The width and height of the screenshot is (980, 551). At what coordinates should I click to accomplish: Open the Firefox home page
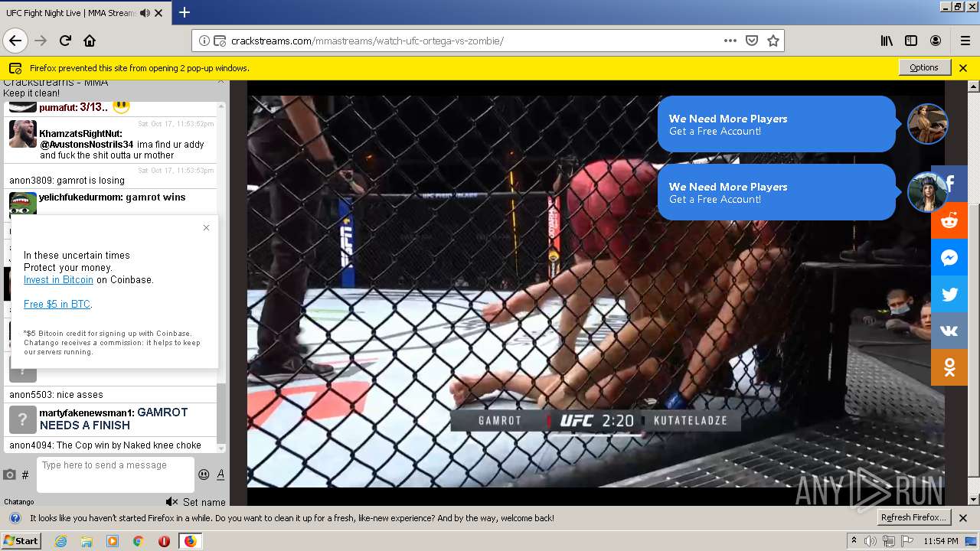pos(90,41)
